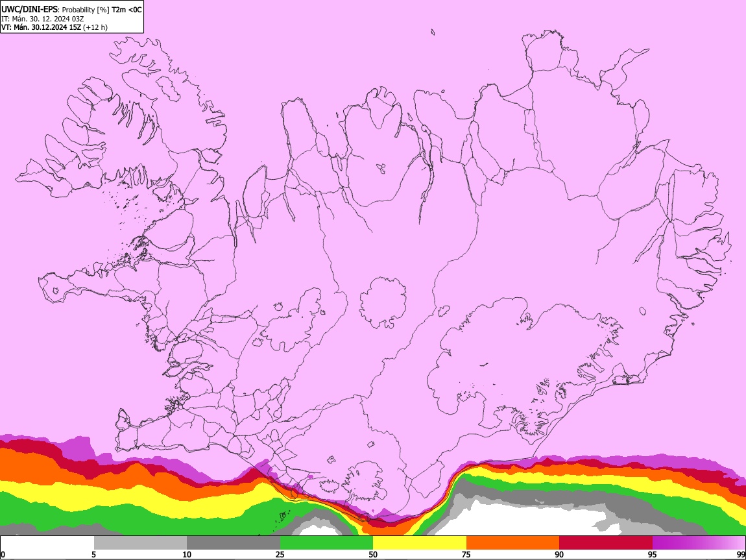The image size is (746, 560).
Task: Click the 'IT: Mán. 30. 12. 2024 03Z' line
Action: (42, 19)
